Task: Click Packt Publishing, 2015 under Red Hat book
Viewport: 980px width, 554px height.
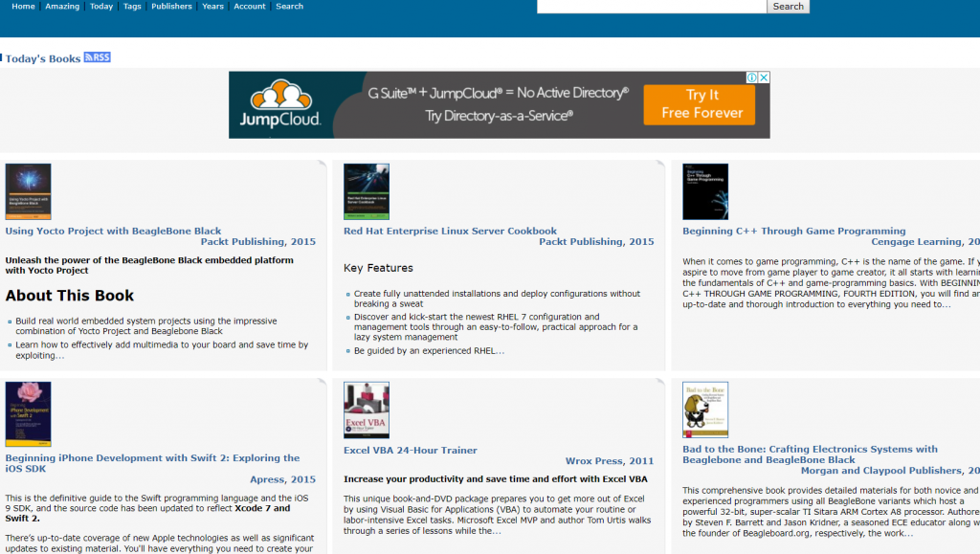Action: click(596, 242)
